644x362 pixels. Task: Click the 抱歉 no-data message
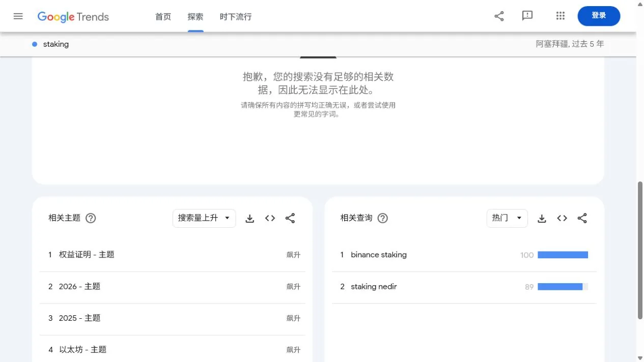click(x=318, y=83)
